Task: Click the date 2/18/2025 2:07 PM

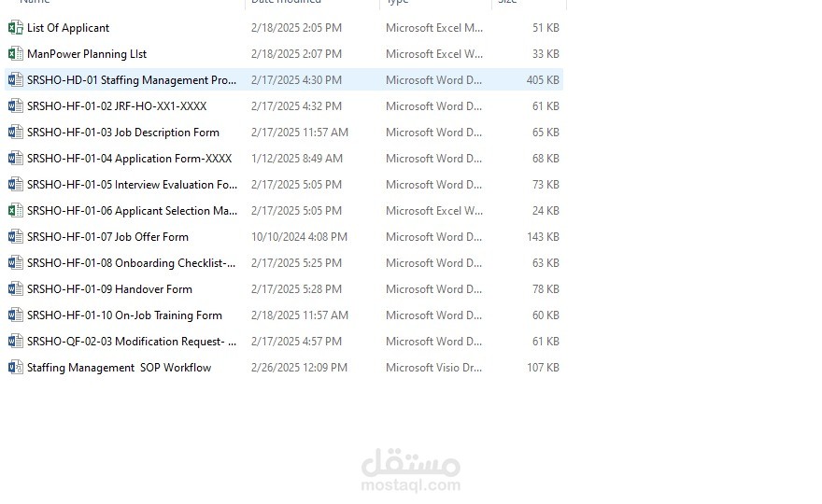Action: [296, 54]
